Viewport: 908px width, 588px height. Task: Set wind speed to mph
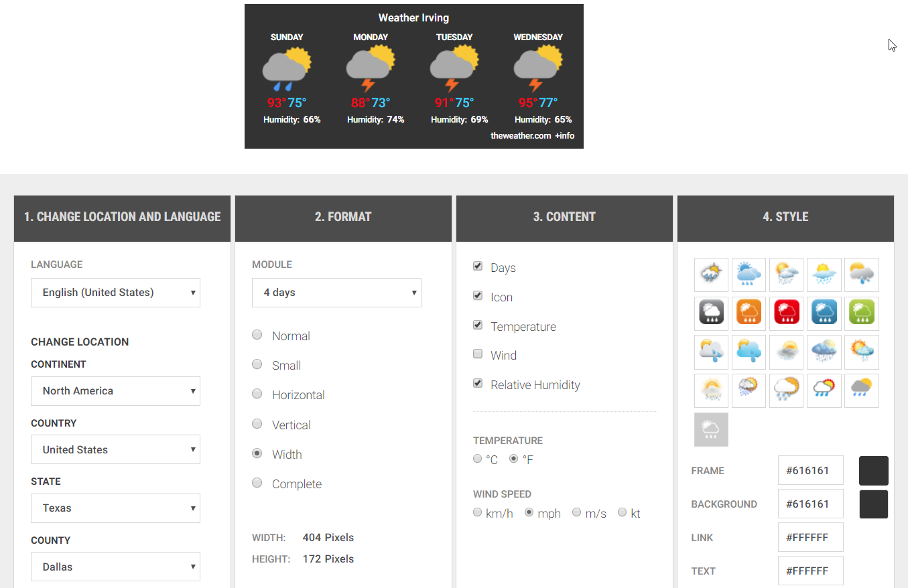pyautogui.click(x=529, y=512)
